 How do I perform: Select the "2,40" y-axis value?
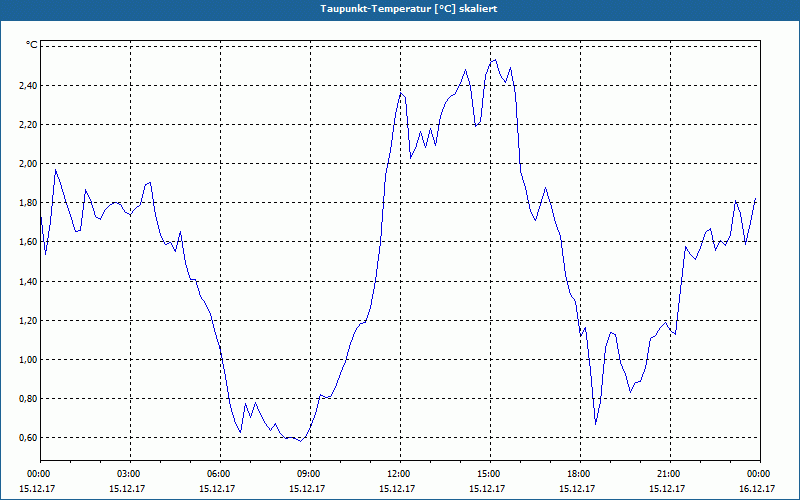tap(28, 85)
